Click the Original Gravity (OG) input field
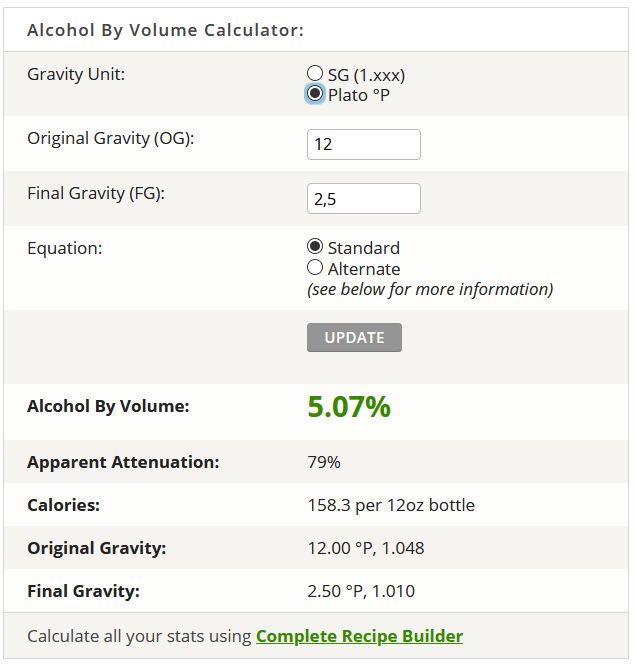Screen dimensions: 635x669 (x=363, y=144)
